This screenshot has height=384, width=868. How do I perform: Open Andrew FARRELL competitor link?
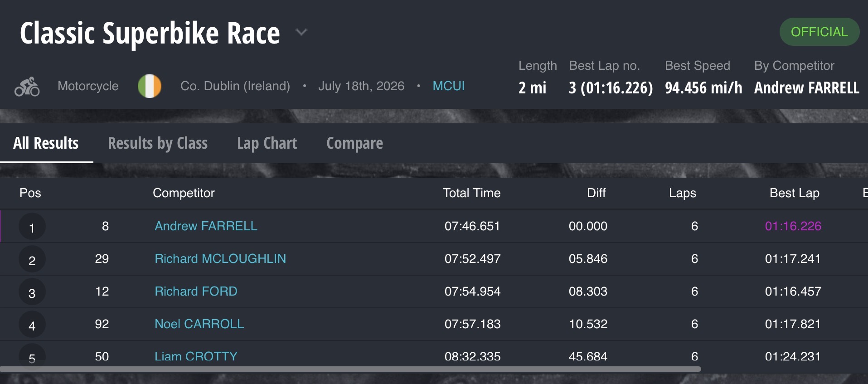point(206,226)
